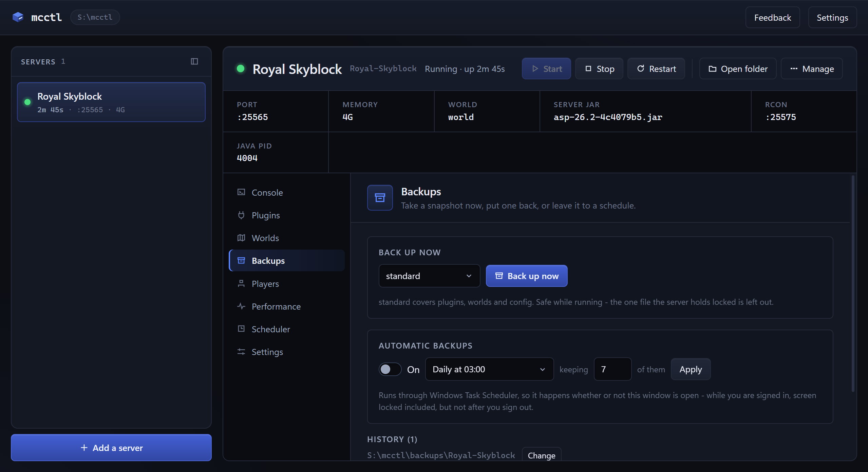
Task: Click the Players person icon
Action: (x=241, y=283)
